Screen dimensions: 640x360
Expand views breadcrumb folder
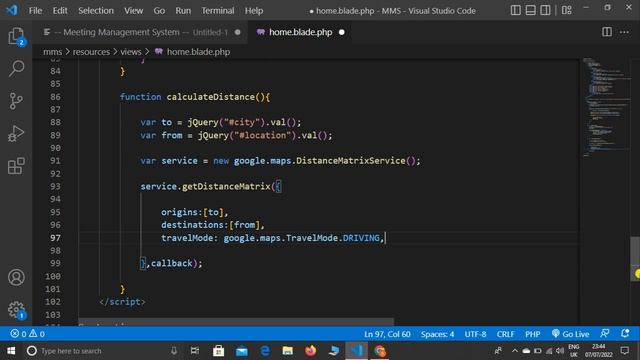(131, 52)
